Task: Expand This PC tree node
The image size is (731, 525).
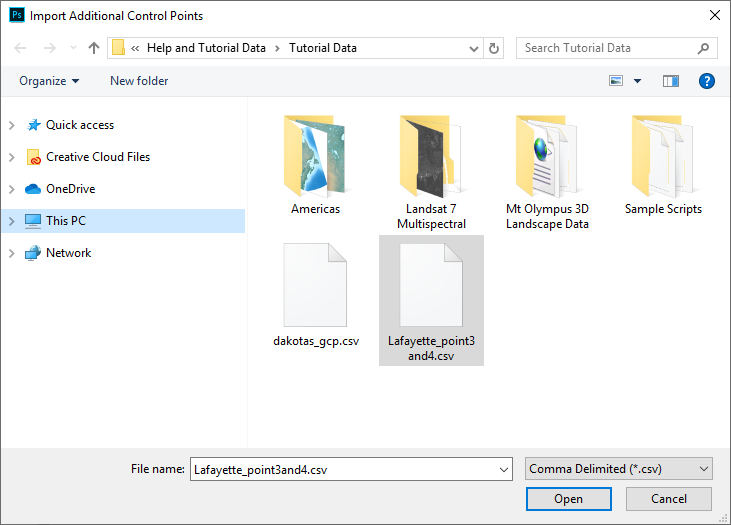Action: [12, 221]
